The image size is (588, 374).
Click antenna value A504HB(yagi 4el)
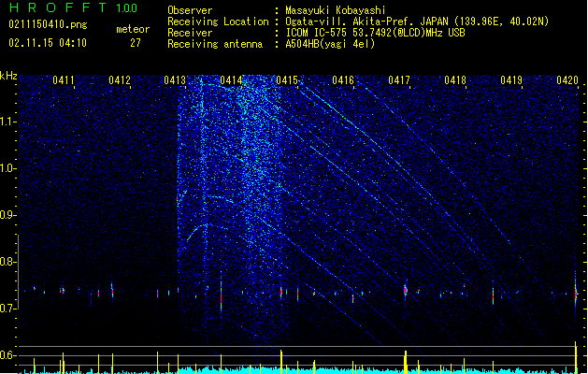point(330,44)
